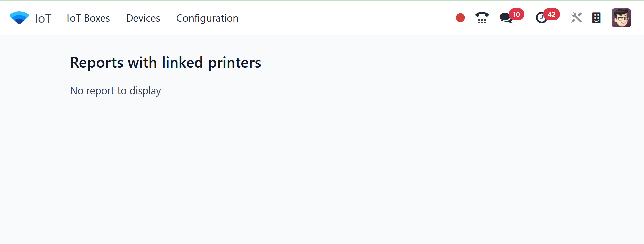Image resolution: width=644 pixels, height=244 pixels.
Task: Open the IoT Boxes menu
Action: point(88,18)
